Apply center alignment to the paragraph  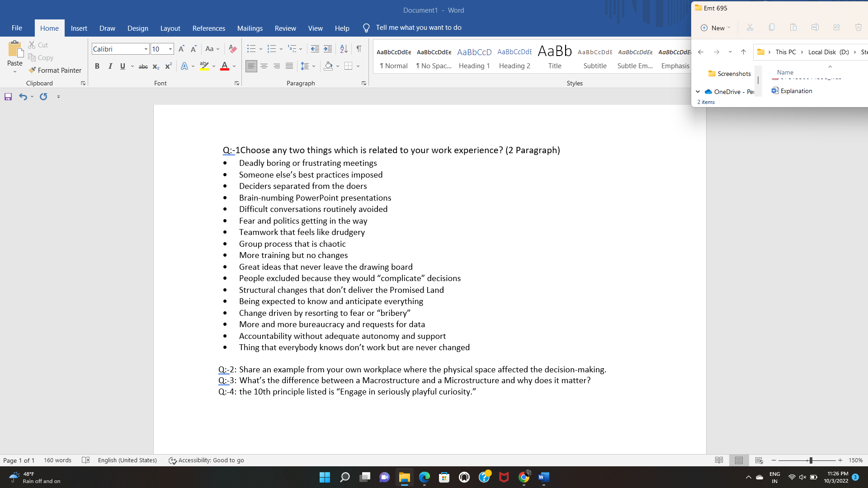pyautogui.click(x=264, y=66)
